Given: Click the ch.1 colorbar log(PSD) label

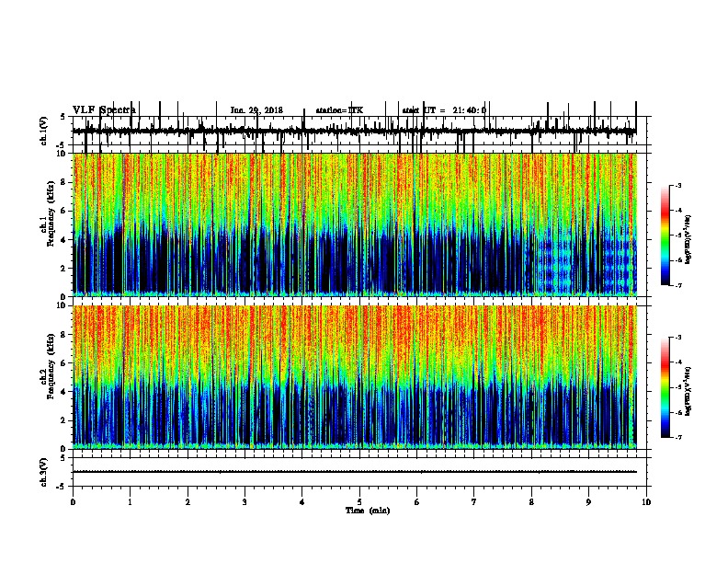Looking at the screenshot, I should pyautogui.click(x=688, y=239).
